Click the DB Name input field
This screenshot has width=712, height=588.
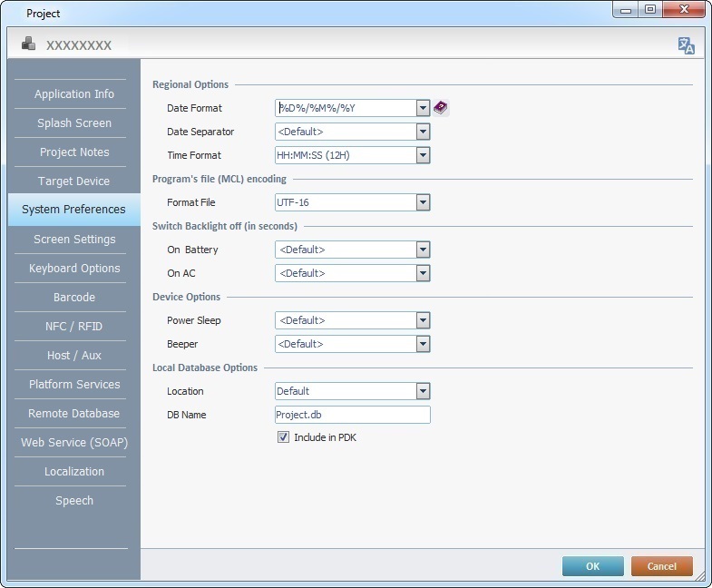tap(352, 415)
